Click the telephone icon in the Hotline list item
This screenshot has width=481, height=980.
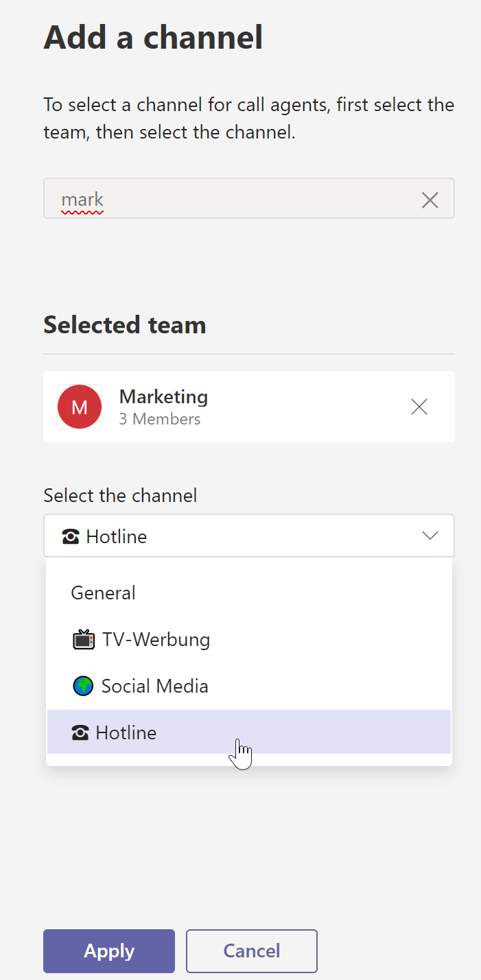80,733
